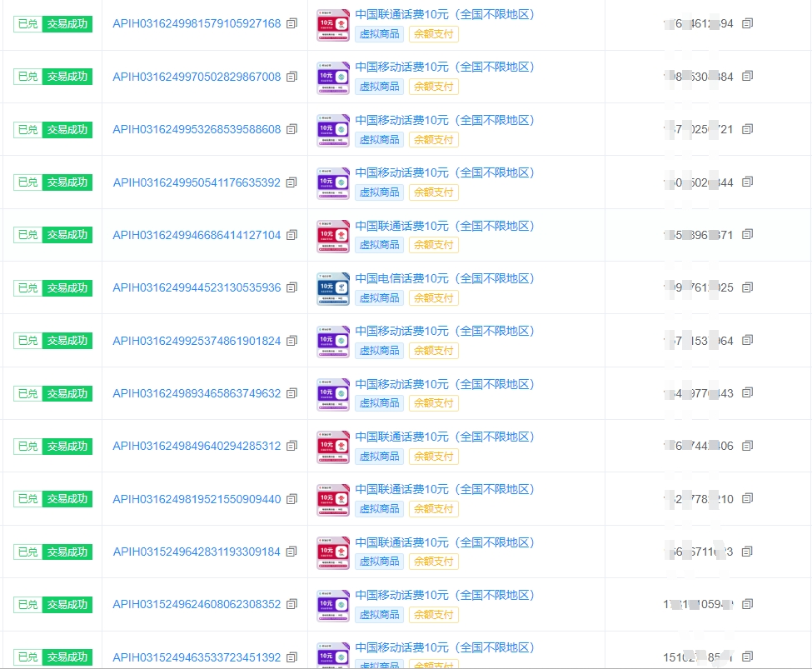Click 交易成功 status for order ending 9632
The width and height of the screenshot is (812, 669).
[x=67, y=393]
